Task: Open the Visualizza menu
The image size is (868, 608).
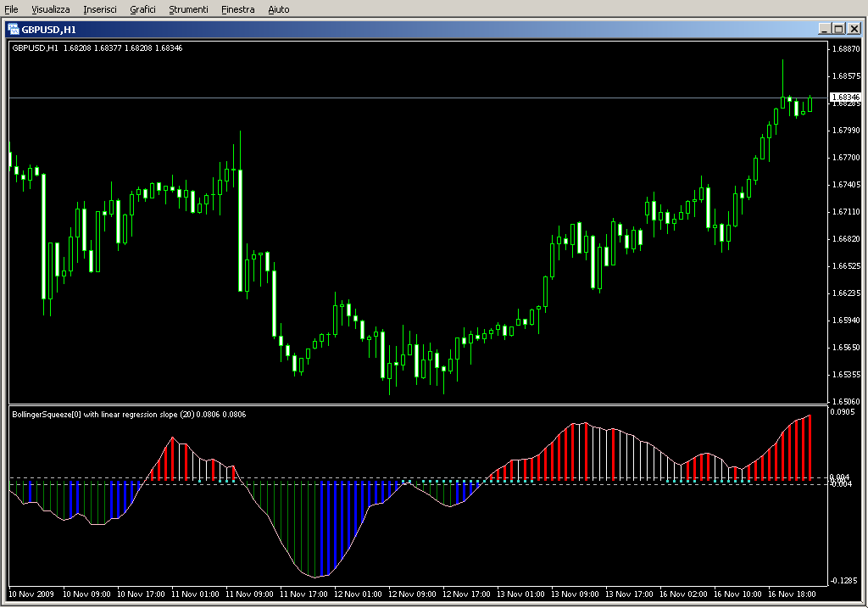Action: (x=50, y=9)
